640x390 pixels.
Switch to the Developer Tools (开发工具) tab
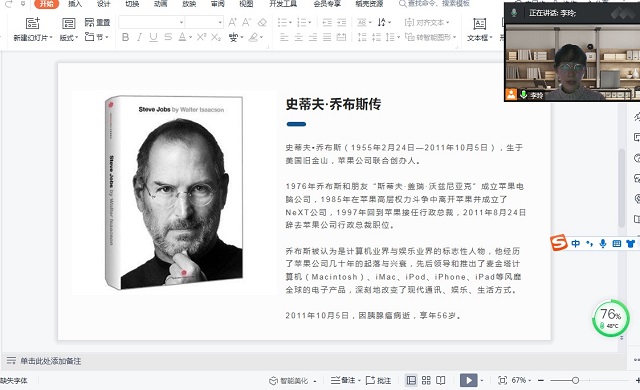283,4
